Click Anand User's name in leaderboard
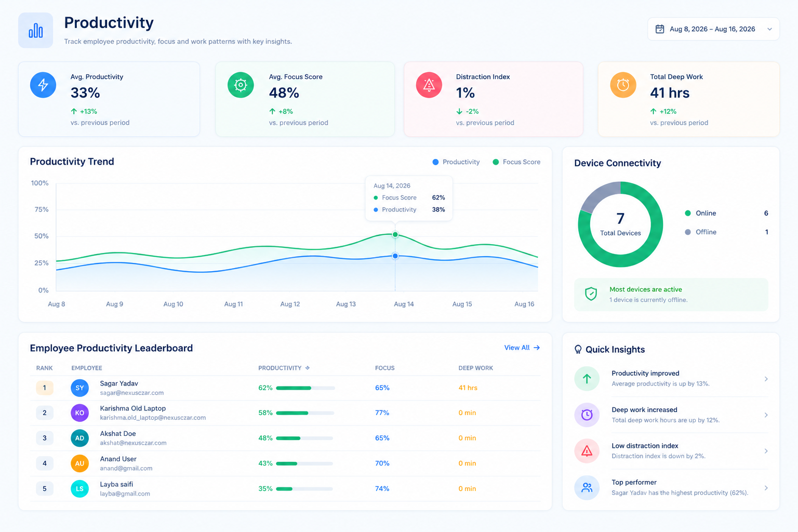Screen dimensions: 798x532 [118, 459]
